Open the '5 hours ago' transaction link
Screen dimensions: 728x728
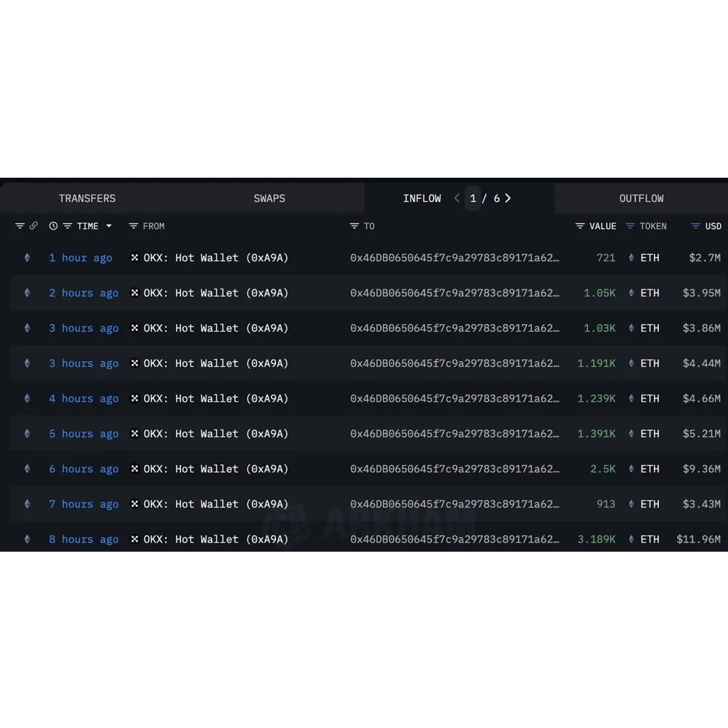click(x=84, y=434)
